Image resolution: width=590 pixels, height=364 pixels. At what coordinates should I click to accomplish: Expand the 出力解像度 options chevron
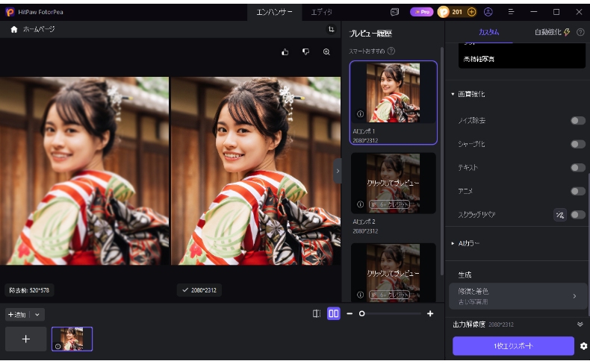pyautogui.click(x=580, y=324)
